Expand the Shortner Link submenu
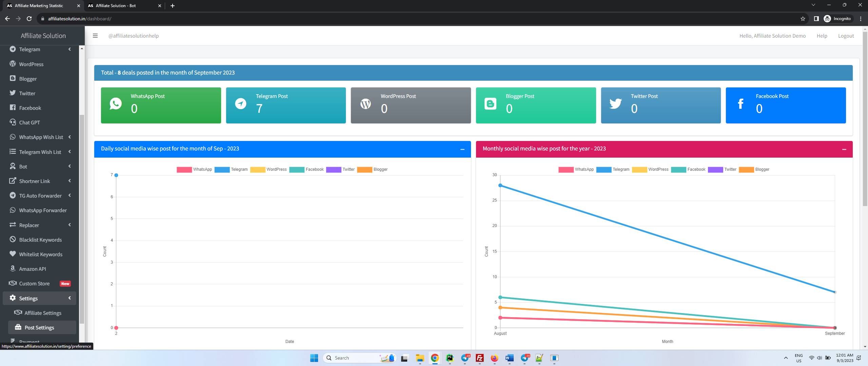The width and height of the screenshot is (868, 366). coord(41,181)
